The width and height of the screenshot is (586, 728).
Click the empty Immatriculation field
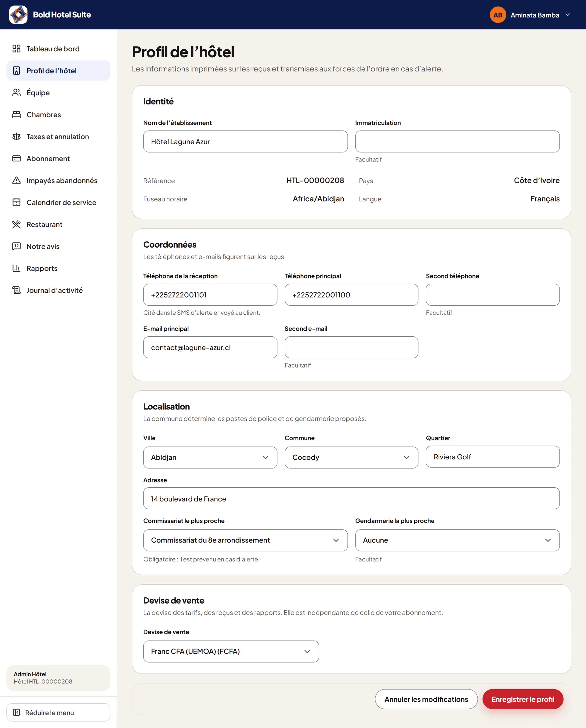457,142
